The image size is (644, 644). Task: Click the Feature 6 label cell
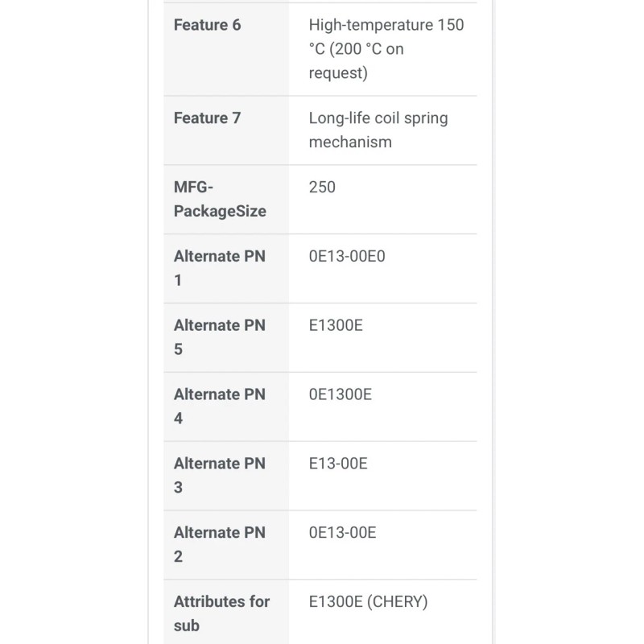207,25
